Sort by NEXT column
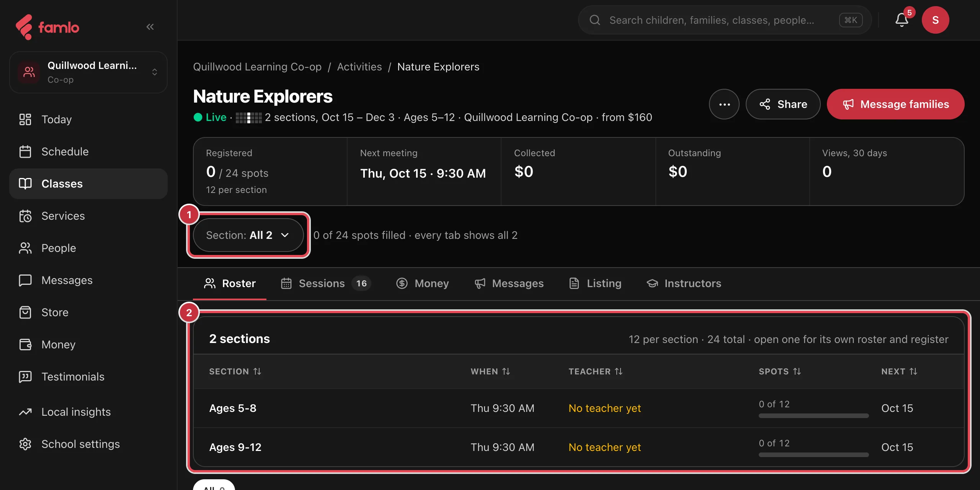Viewport: 980px width, 490px height. click(899, 371)
